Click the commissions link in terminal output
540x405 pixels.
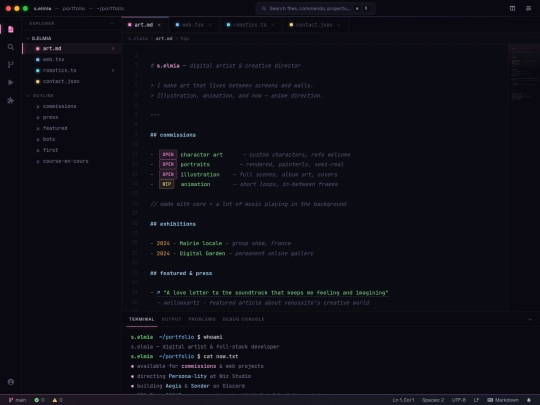tap(199, 366)
